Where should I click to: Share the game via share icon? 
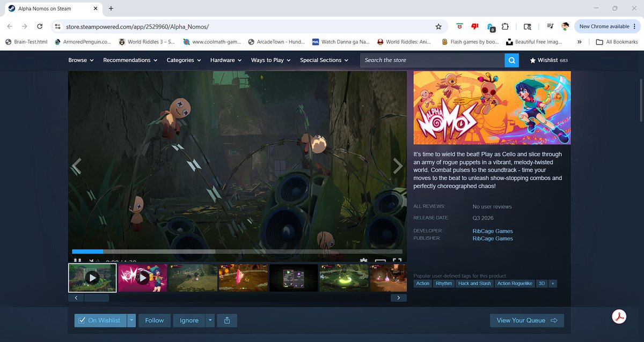point(227,321)
